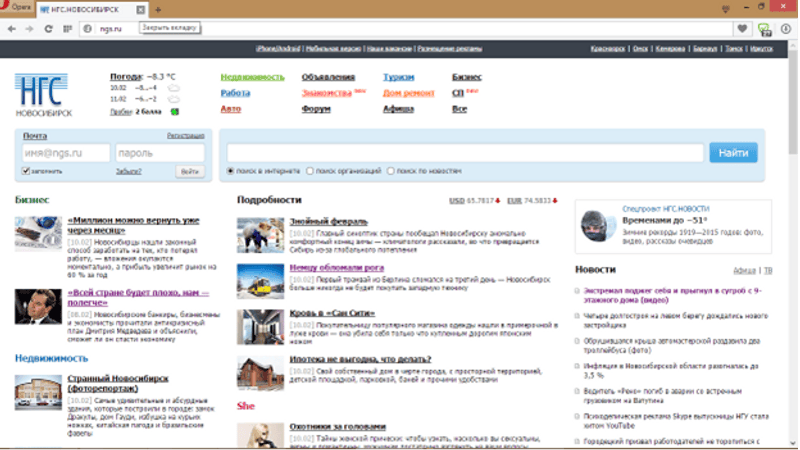This screenshot has width=800, height=450.
Task: Select поиск по новостям radio button
Action: point(390,171)
